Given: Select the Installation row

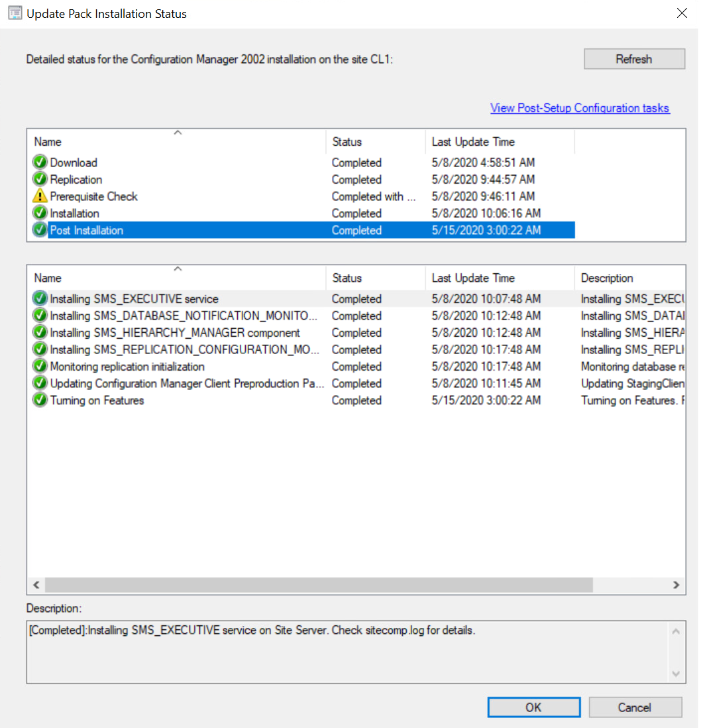Looking at the screenshot, I should pos(303,213).
